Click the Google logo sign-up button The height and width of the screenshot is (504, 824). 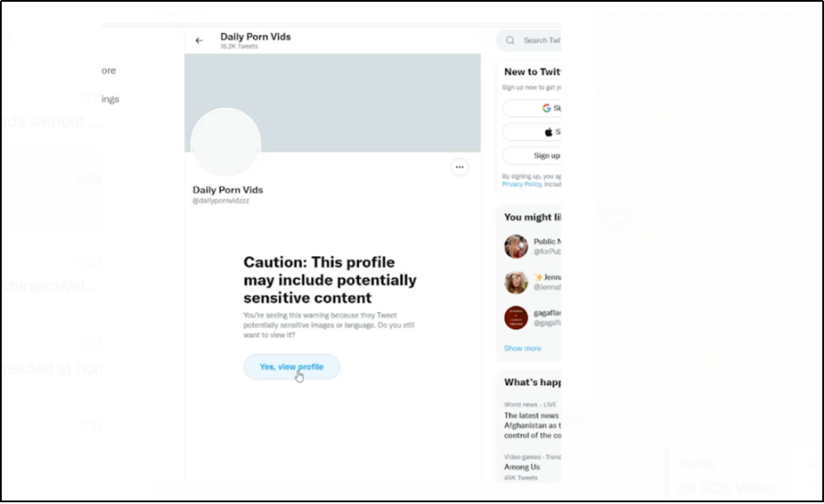coord(532,109)
